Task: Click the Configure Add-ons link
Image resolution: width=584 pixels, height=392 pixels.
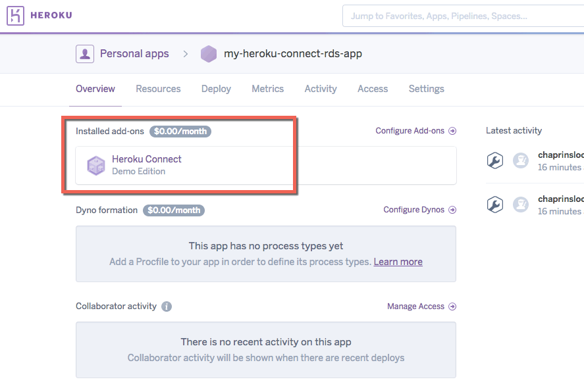Action: pos(410,131)
